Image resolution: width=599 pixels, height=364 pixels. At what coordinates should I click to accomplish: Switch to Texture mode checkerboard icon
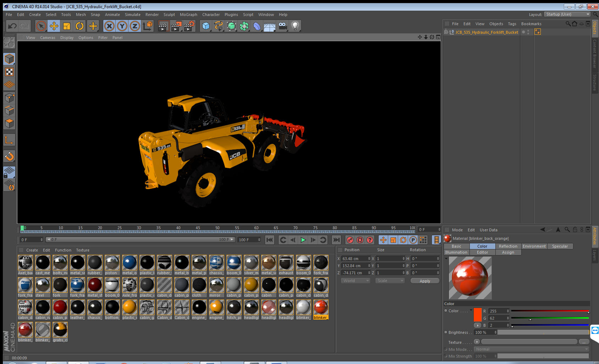(9, 72)
